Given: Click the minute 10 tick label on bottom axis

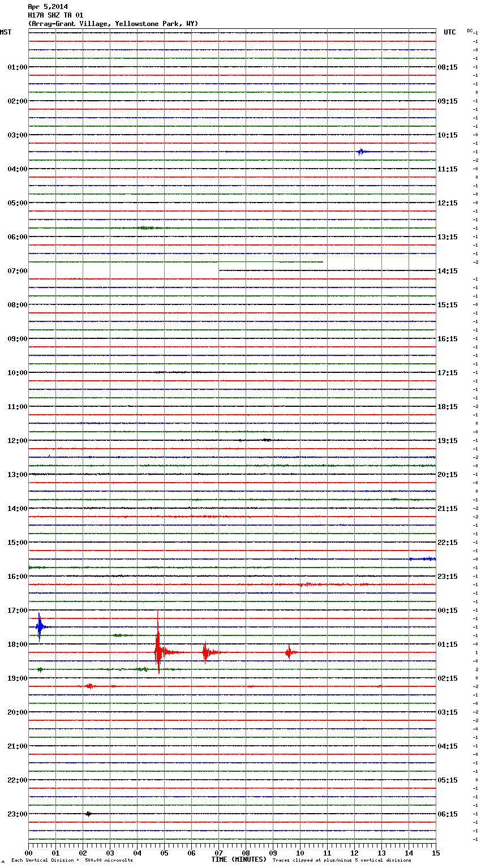Looking at the screenshot, I should coord(300,853).
